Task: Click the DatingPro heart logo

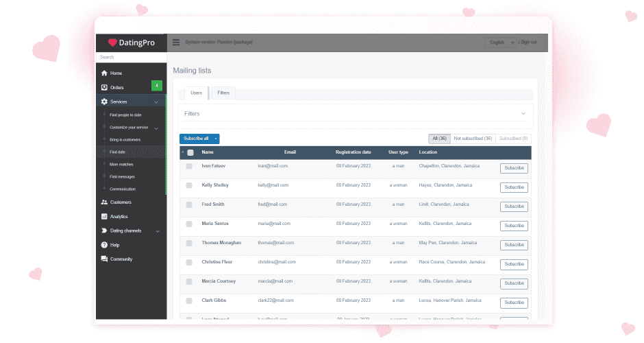Action: 112,43
